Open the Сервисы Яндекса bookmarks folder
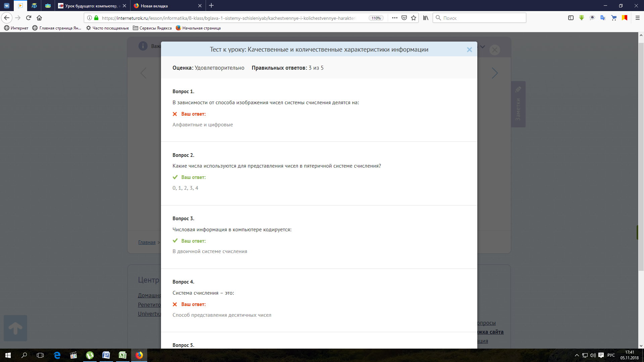The width and height of the screenshot is (644, 362). [152, 28]
